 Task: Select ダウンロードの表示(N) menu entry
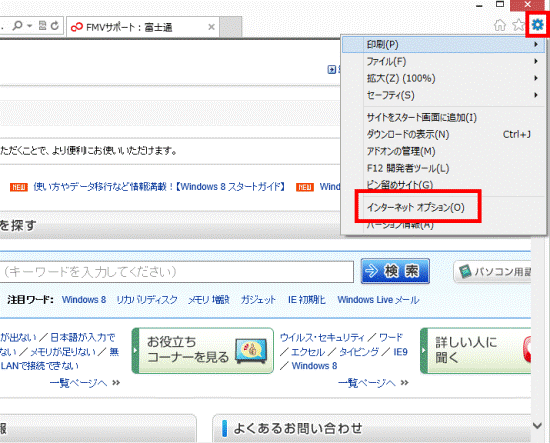point(444,134)
